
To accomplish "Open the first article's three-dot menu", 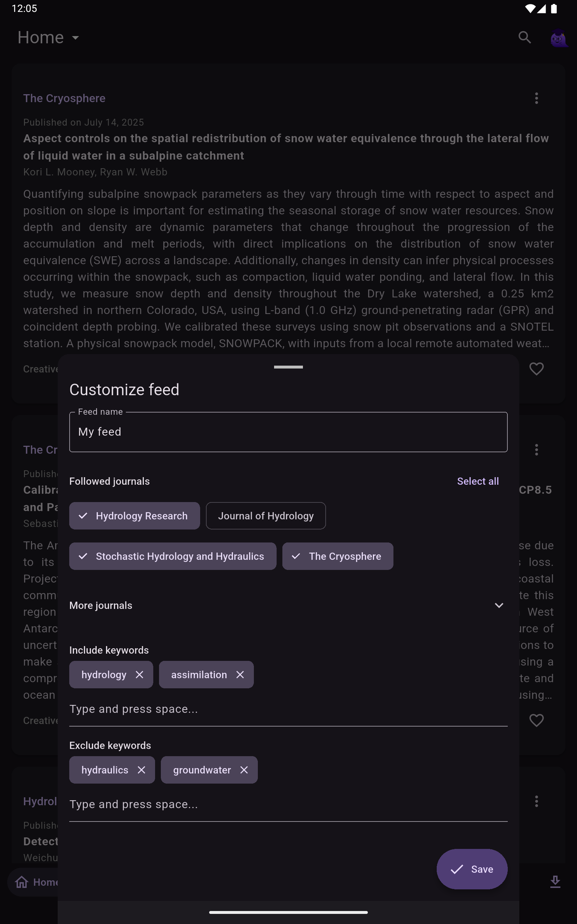I will (536, 98).
